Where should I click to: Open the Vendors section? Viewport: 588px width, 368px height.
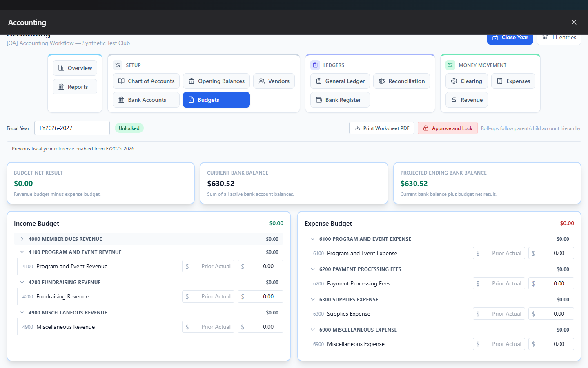pos(274,81)
